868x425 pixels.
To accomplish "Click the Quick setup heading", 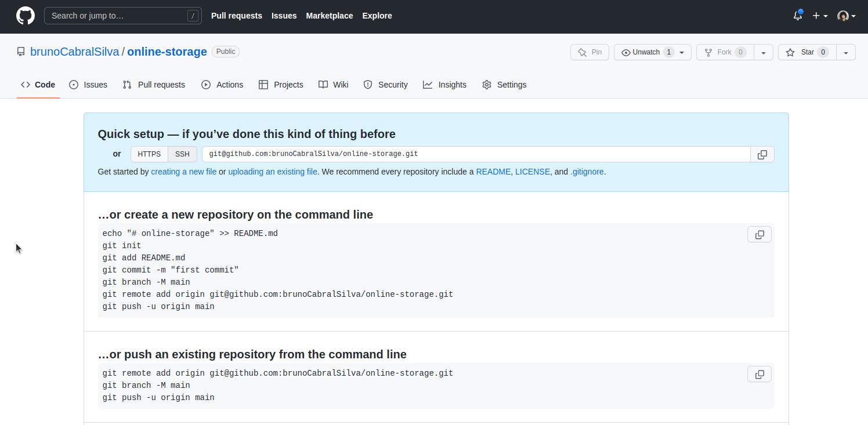I will point(247,134).
